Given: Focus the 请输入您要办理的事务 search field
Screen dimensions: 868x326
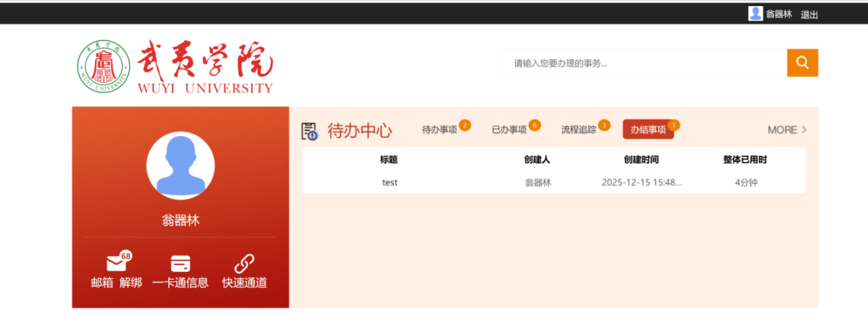Looking at the screenshot, I should tap(644, 63).
